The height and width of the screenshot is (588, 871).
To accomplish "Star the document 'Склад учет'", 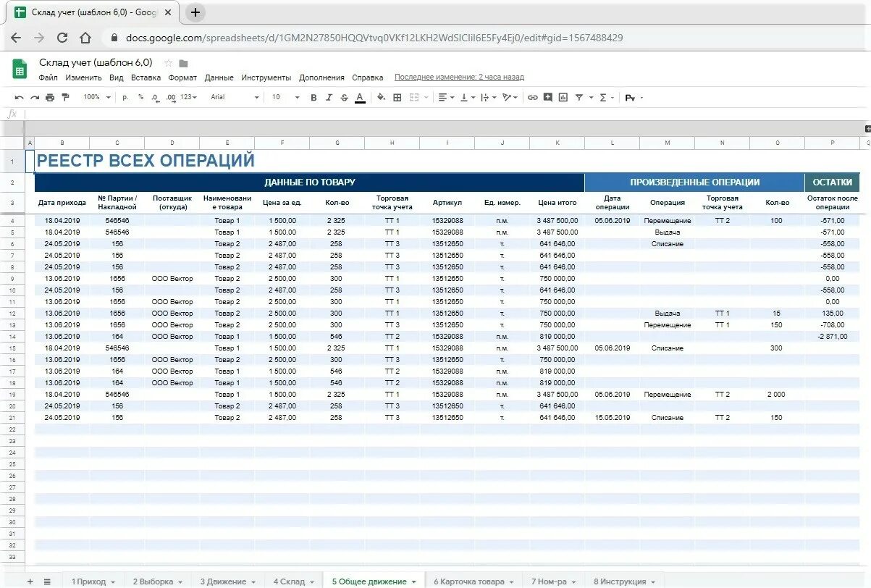I will [168, 63].
